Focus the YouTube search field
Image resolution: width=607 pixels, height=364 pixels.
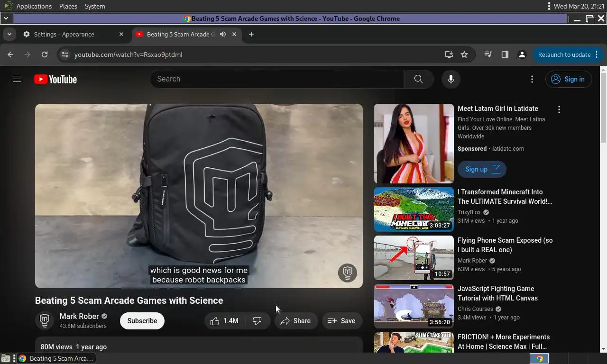coord(277,79)
